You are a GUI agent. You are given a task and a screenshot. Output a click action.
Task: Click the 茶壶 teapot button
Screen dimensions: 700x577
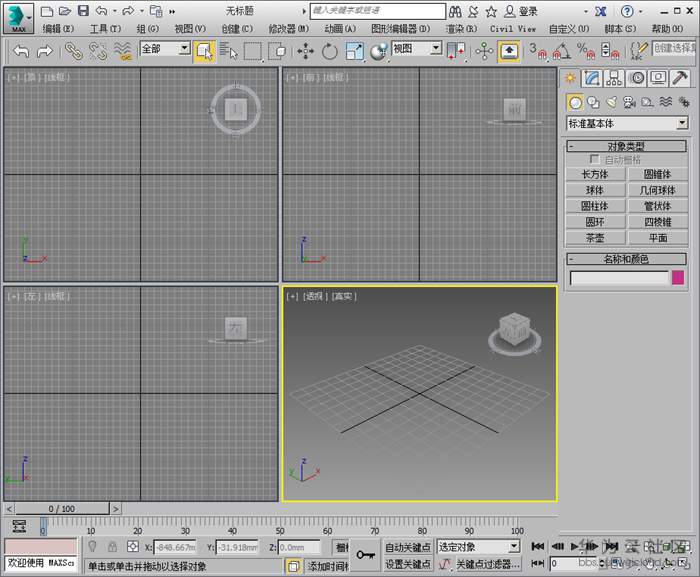595,238
